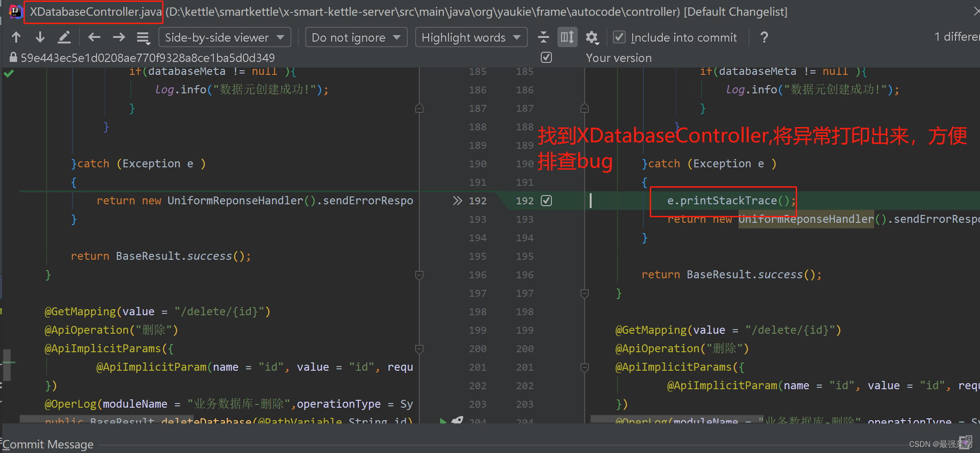
Task: Uncheck the change checkbox at line 192
Action: click(x=546, y=201)
